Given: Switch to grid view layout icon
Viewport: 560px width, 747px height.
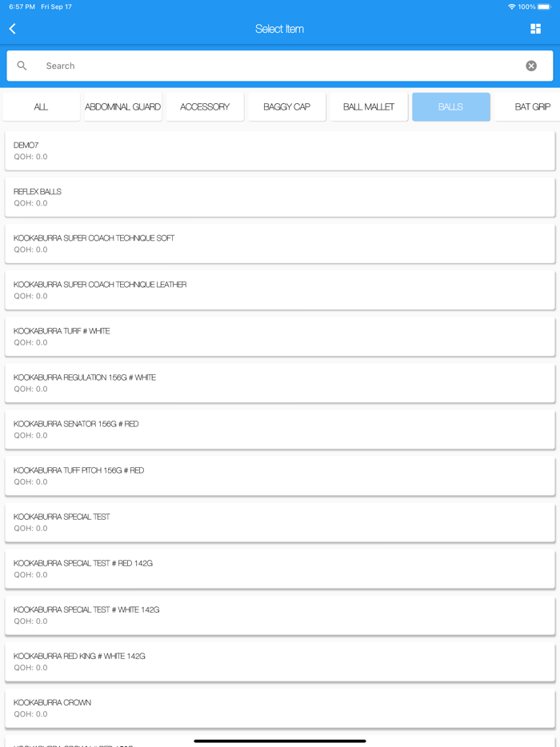Looking at the screenshot, I should click(x=536, y=29).
